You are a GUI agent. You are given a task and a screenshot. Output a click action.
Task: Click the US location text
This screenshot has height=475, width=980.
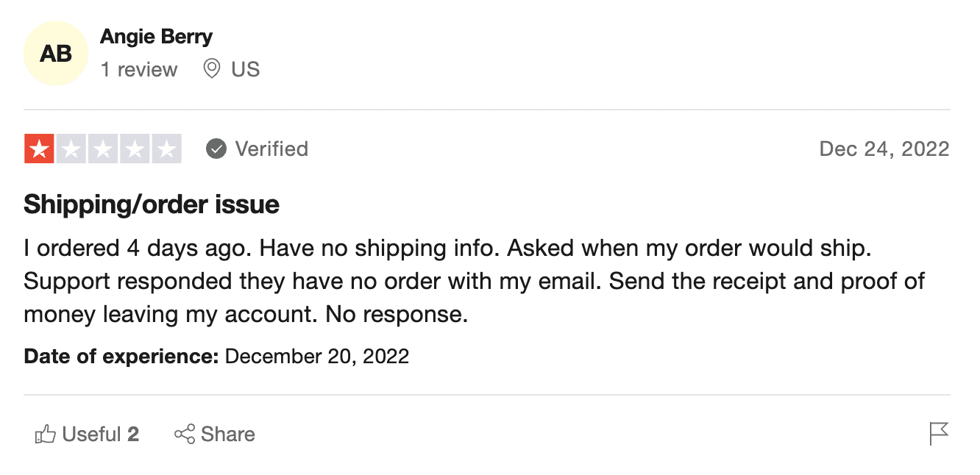click(246, 70)
